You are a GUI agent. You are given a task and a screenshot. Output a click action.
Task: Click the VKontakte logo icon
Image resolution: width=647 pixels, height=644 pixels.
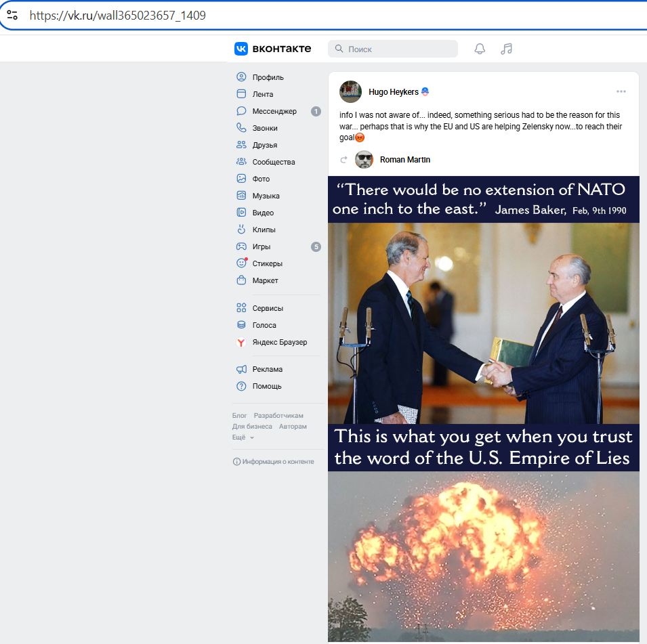241,49
